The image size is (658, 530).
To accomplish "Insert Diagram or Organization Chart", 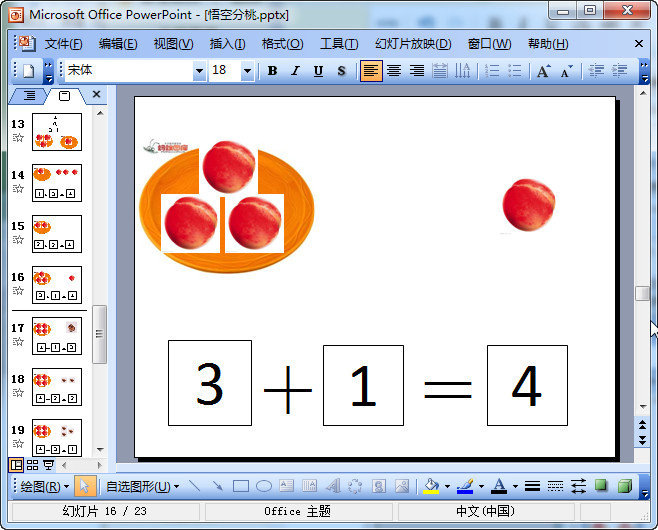I will coord(355,486).
